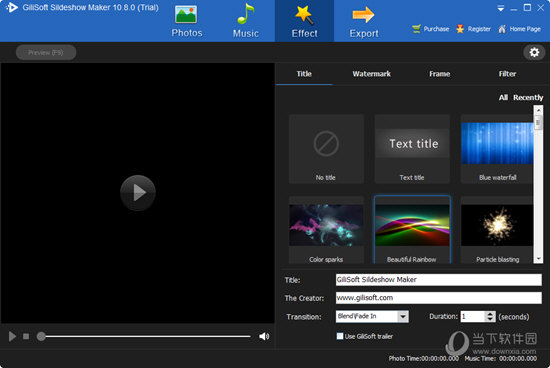Click the GiliSoft app logo icon
Image resolution: width=550 pixels, height=368 pixels.
[x=12, y=7]
